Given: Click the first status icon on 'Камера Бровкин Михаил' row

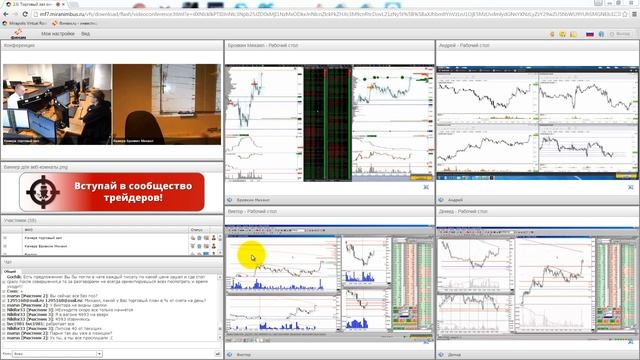Looking at the screenshot, I should pyautogui.click(x=193, y=246).
